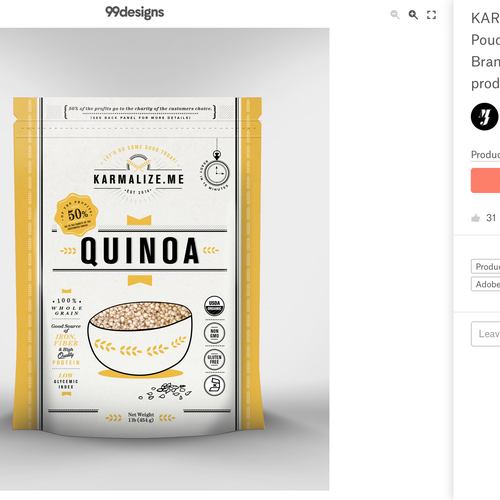Click the 50% badge on pouch image
Viewport: 500px width, 500px height.
tap(76, 215)
